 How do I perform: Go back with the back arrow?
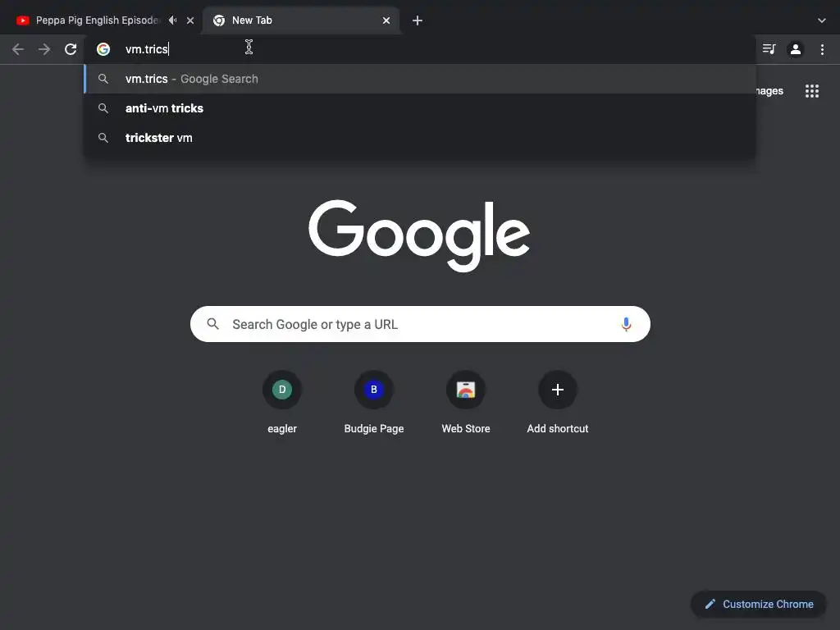18,49
